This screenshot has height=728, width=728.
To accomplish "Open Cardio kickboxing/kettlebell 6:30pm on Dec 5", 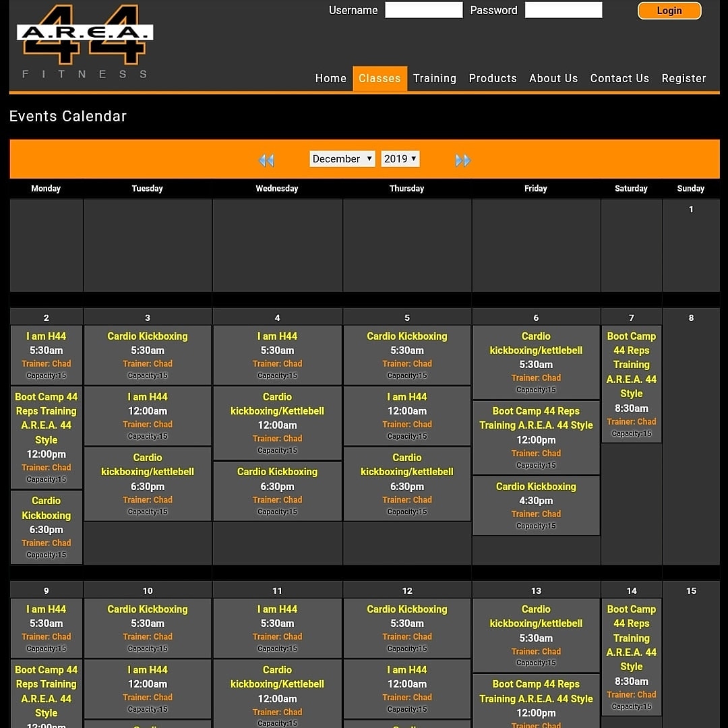I will tap(407, 484).
